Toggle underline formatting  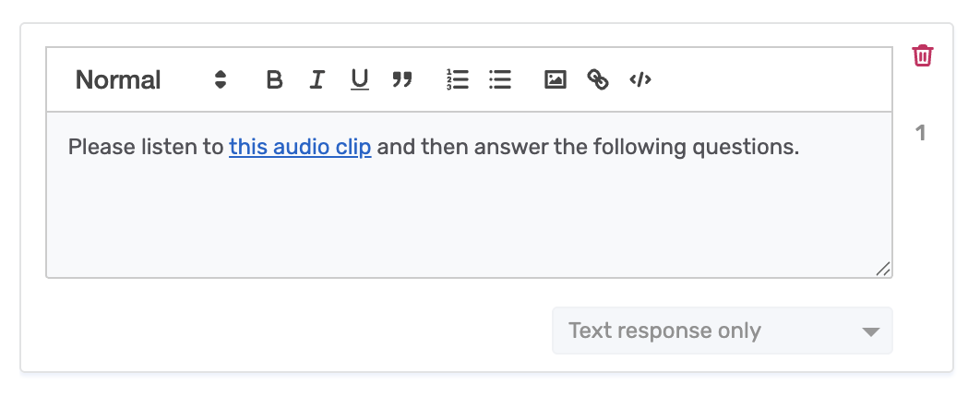[x=359, y=80]
